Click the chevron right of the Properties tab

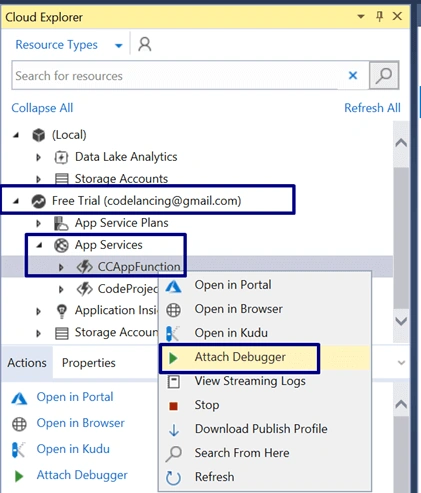pyautogui.click(x=401, y=363)
